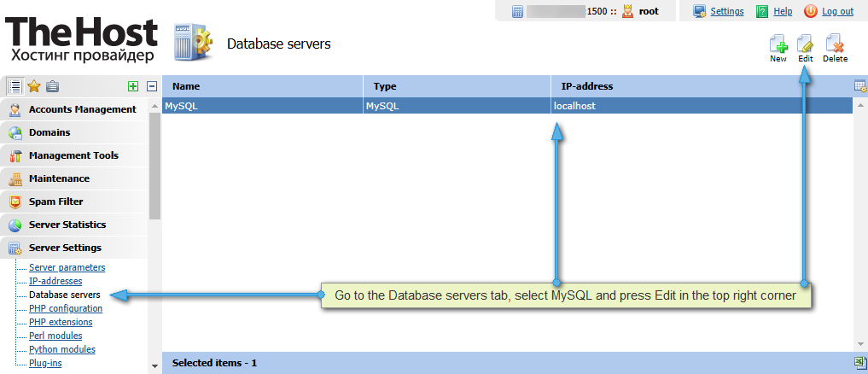
Task: Sort table by IP-address column
Action: click(702, 86)
